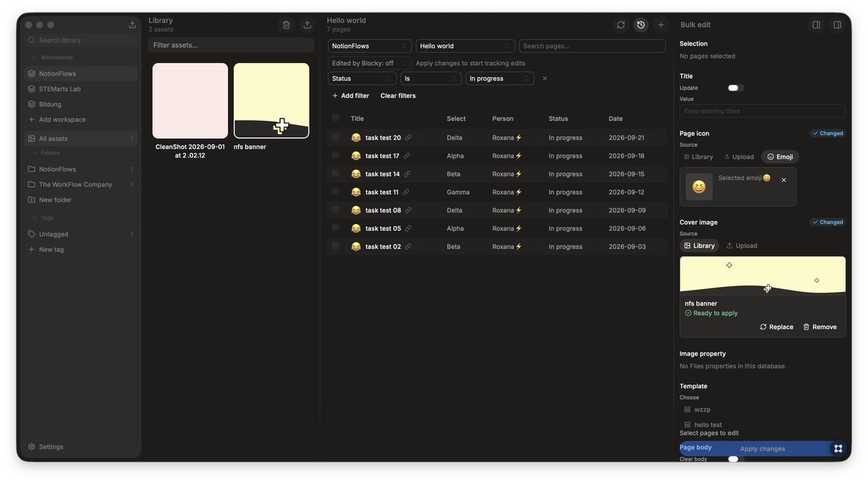Click the export icon beside the Library trash
The width and height of the screenshot is (868, 482).
(x=307, y=25)
